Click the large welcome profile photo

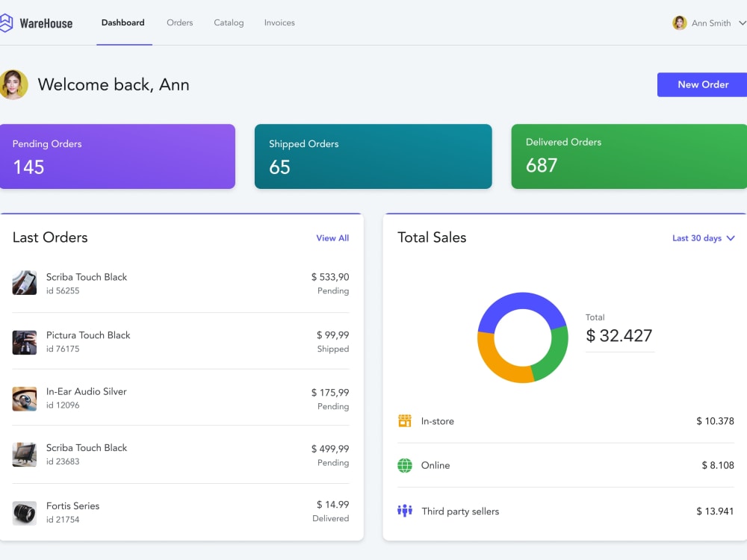point(13,85)
